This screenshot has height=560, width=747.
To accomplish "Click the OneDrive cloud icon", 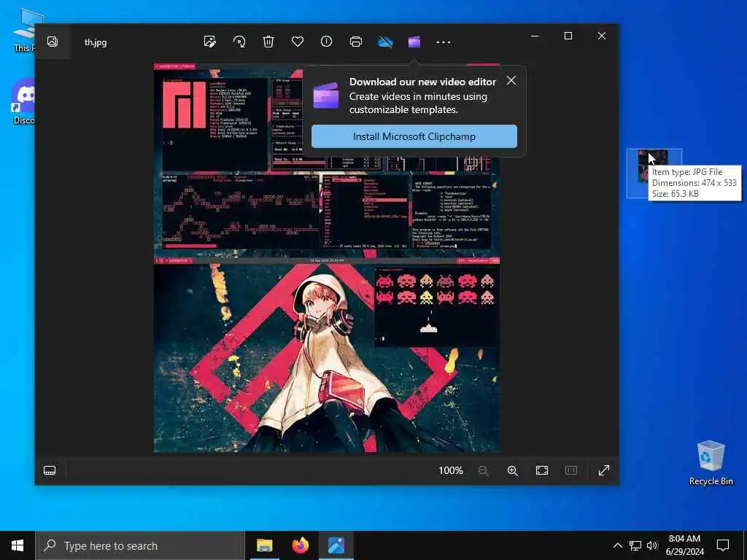I will 385,42.
